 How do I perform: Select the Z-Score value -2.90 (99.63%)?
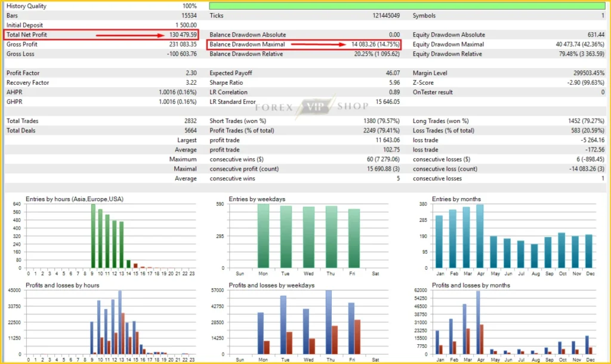tap(586, 82)
